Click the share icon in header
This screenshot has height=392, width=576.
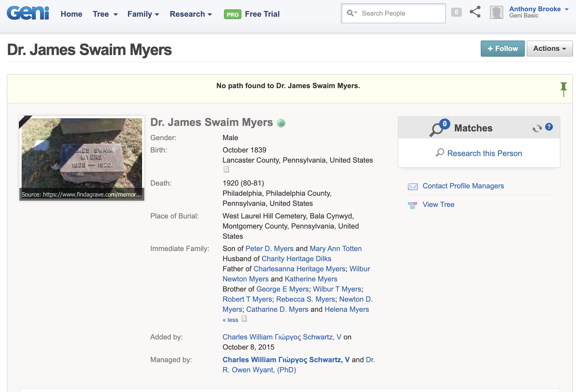click(x=475, y=12)
